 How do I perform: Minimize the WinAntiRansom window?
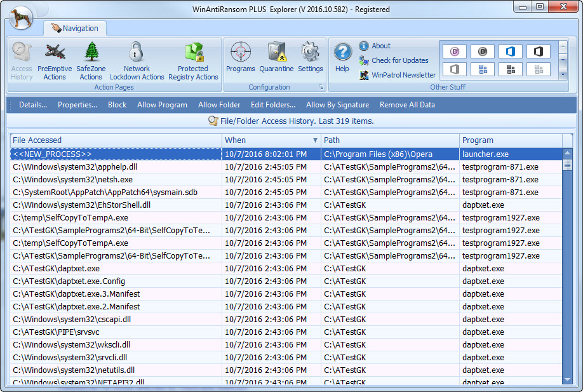pos(523,7)
